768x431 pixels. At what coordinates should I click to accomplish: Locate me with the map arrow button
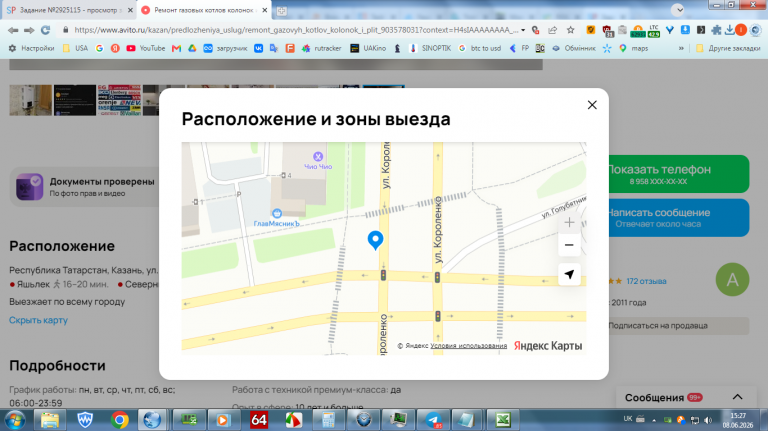pyautogui.click(x=569, y=274)
